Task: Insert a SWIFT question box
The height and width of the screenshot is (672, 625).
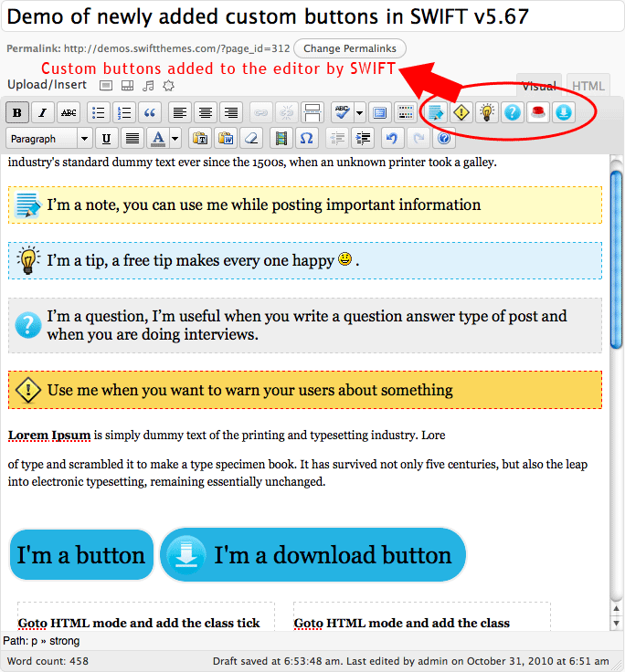Action: click(513, 112)
